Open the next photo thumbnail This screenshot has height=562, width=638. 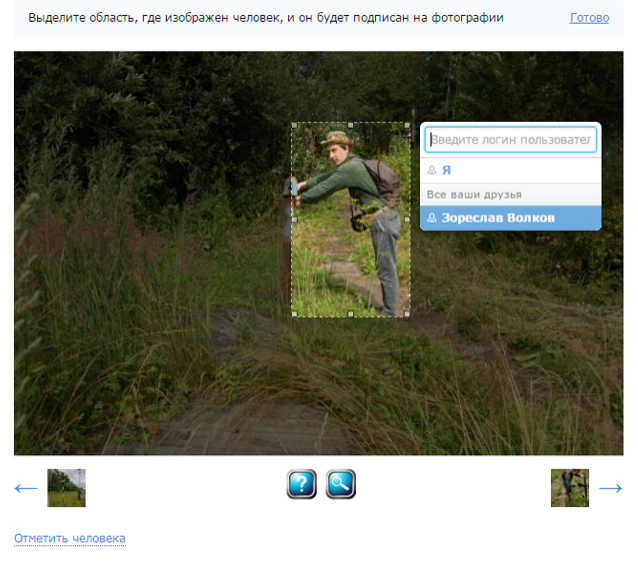pyautogui.click(x=570, y=488)
